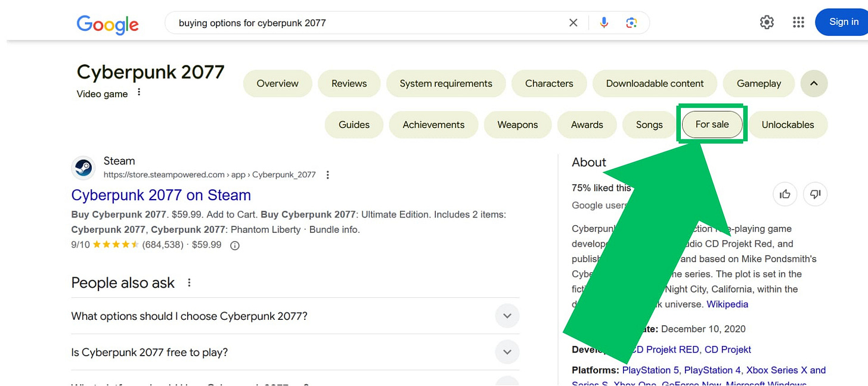868x386 pixels.
Task: Open Cyberpunk 2077 on Steam link
Action: (161, 195)
